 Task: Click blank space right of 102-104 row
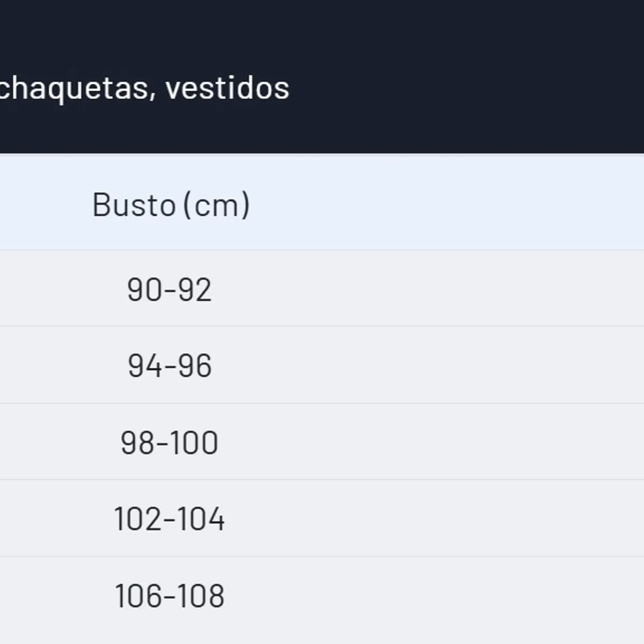click(429, 518)
